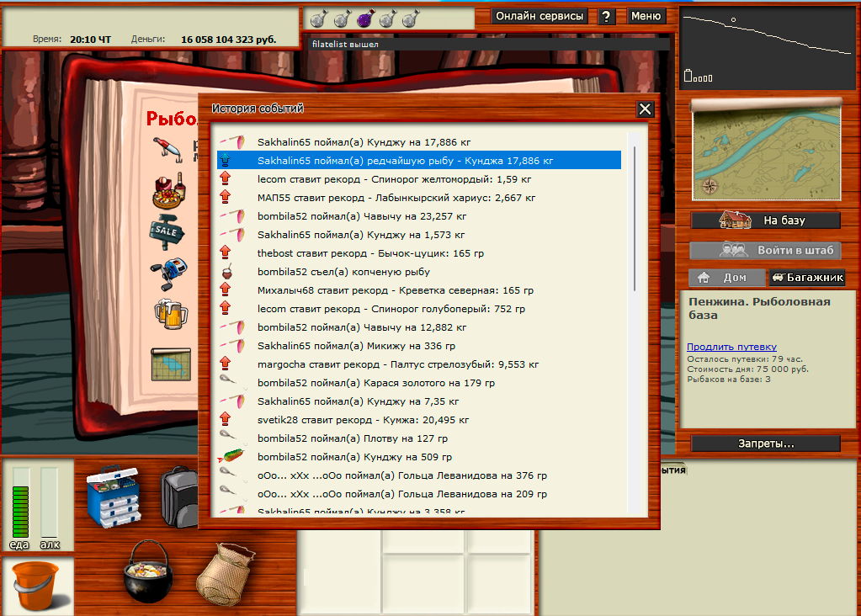Click the Продлить путевку link

(x=731, y=347)
